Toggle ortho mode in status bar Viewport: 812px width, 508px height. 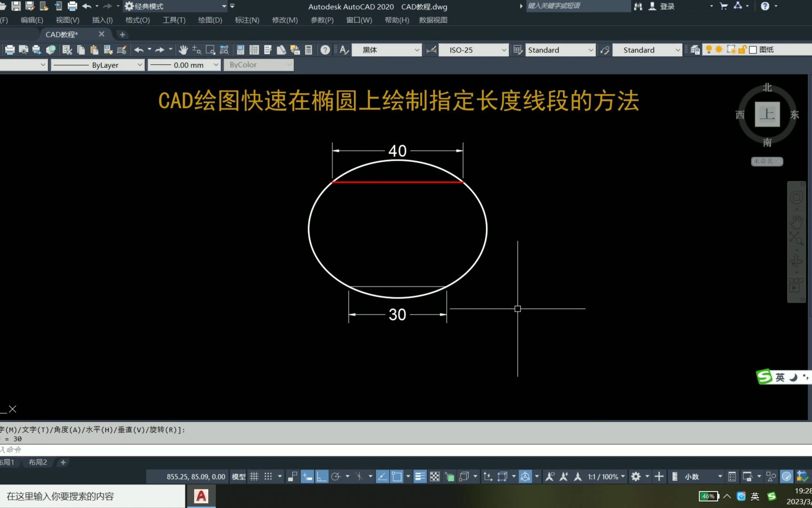322,476
